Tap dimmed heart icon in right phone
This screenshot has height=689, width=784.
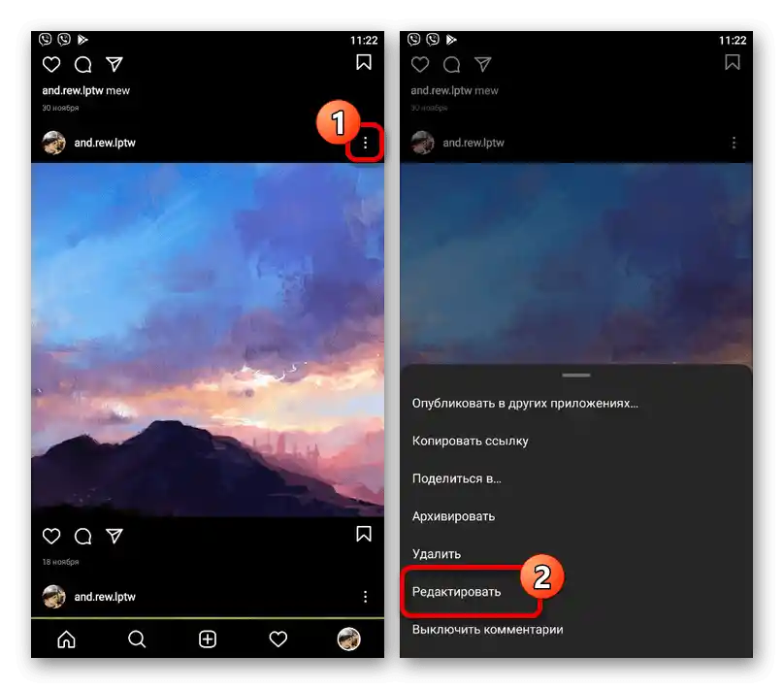click(x=420, y=64)
